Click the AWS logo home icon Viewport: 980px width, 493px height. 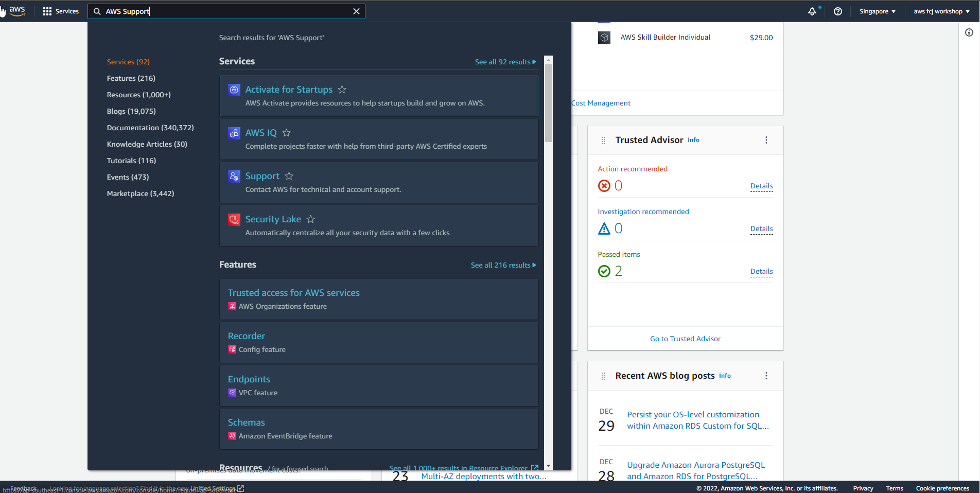click(x=17, y=11)
